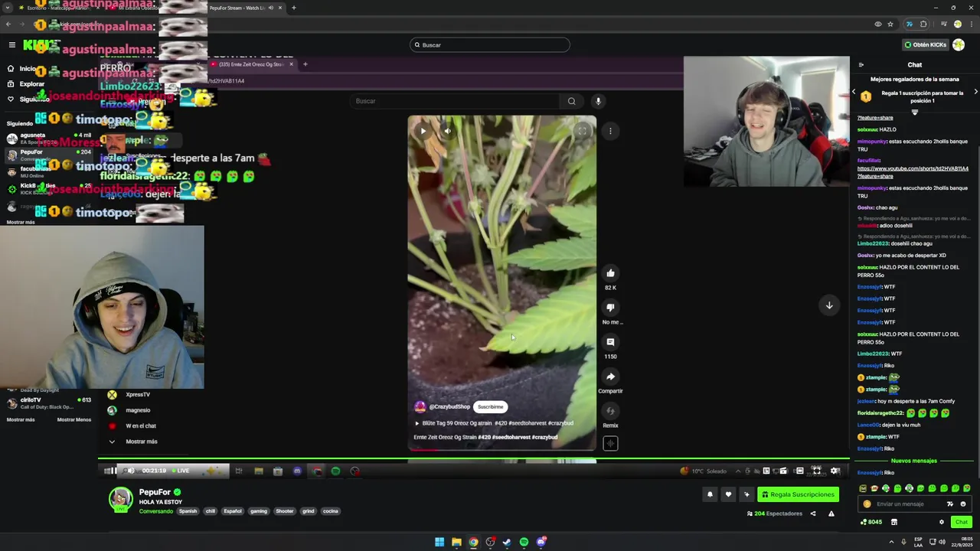Click Suscribirme on CrazybudShop

pos(491,407)
